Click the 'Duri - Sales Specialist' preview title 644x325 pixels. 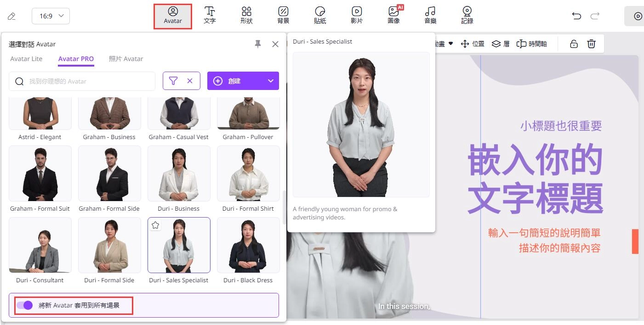point(322,41)
